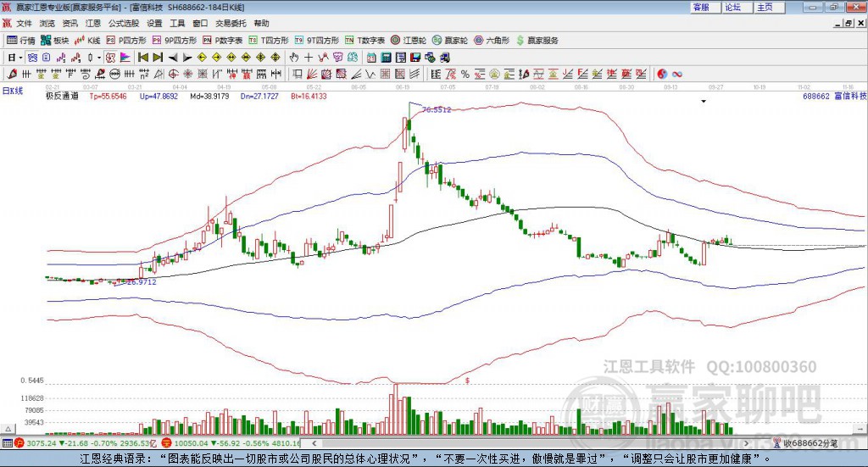The height and width of the screenshot is (467, 868).
Task: Click the 论坛 forum button
Action: [737, 7]
